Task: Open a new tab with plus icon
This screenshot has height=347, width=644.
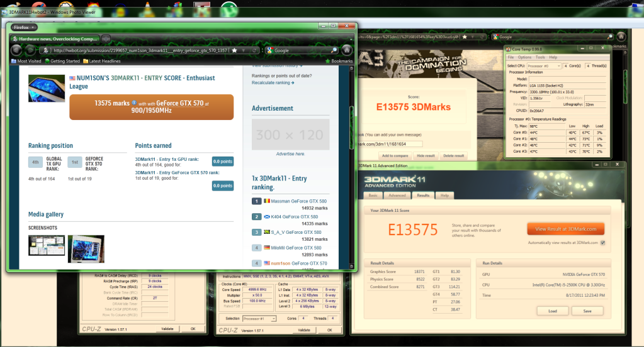Action: [106, 39]
